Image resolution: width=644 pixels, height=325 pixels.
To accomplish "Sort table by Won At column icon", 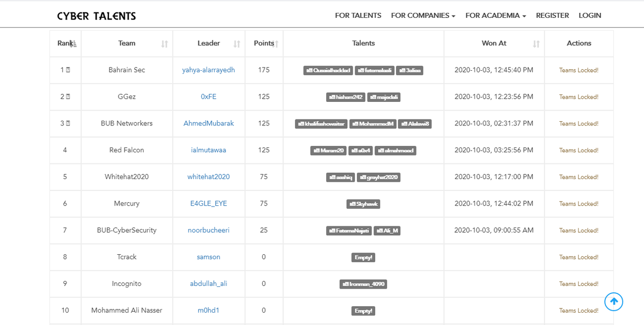I will click(536, 44).
